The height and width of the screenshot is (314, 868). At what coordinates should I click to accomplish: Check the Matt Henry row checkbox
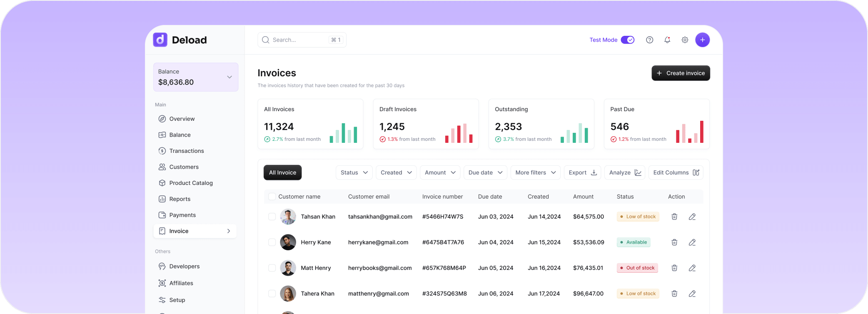272,268
